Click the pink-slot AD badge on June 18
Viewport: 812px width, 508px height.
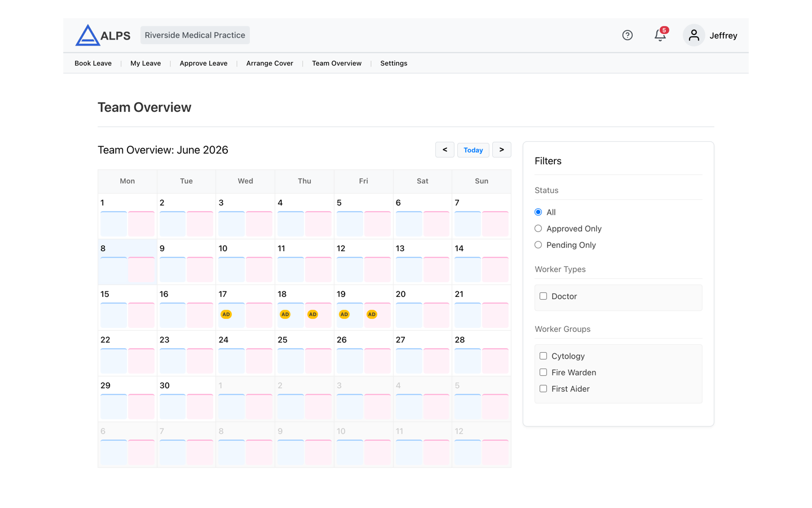pos(312,314)
